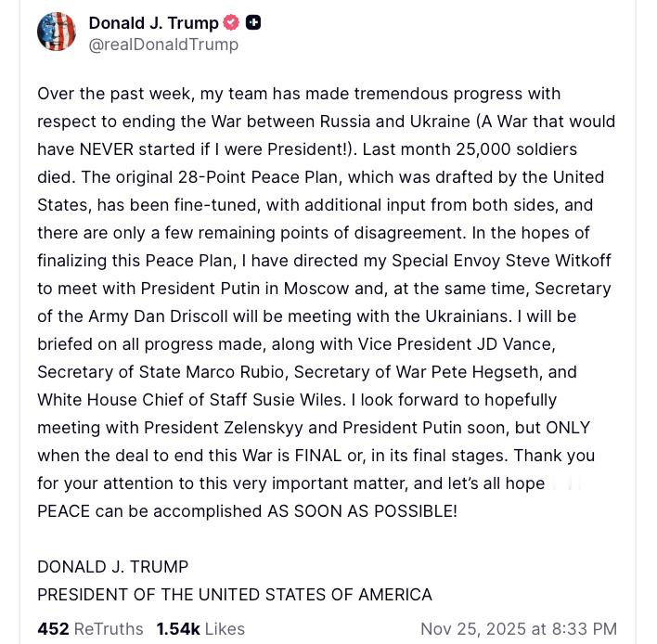Click the red verified checkmark badge
Image resolution: width=657 pixels, height=644 pixels.
coord(231,22)
